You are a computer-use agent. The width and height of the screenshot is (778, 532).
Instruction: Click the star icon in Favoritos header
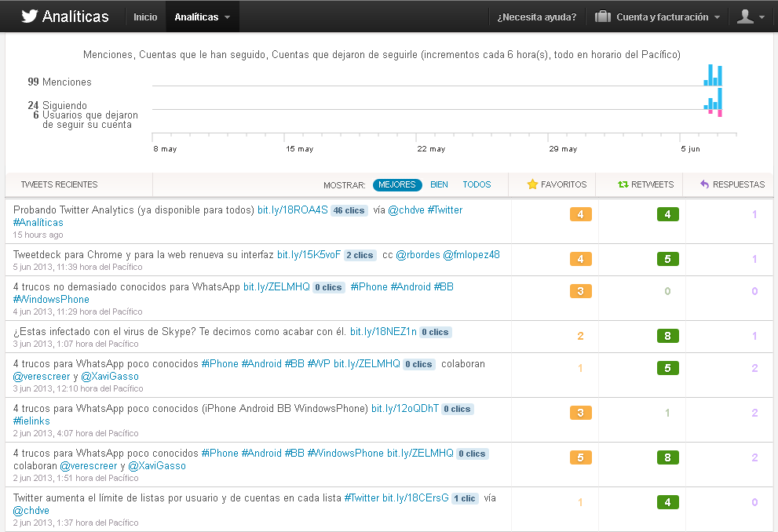tap(532, 184)
